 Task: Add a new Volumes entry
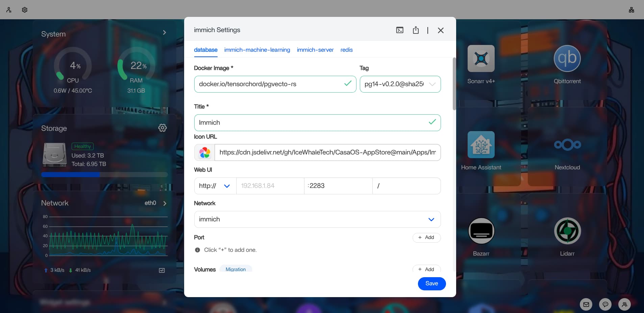(426, 269)
